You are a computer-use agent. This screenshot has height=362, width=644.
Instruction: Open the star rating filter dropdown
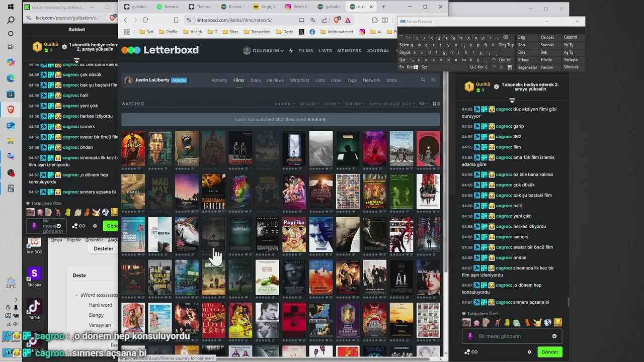(284, 104)
